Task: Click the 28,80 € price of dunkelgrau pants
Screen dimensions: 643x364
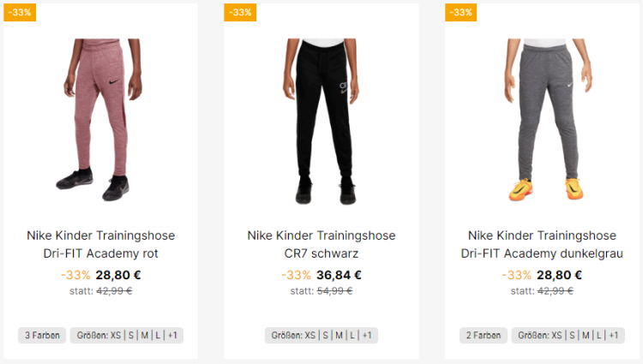Action: tap(560, 275)
